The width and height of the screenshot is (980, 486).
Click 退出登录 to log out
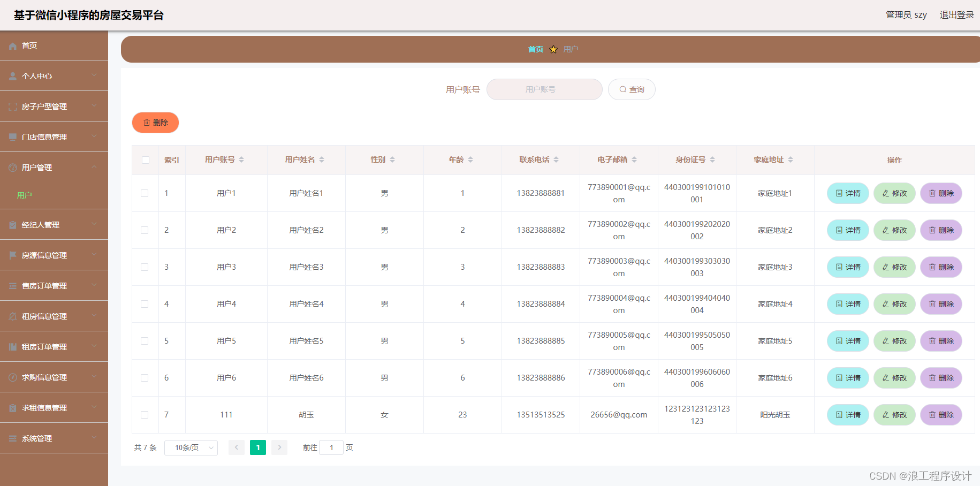point(957,15)
